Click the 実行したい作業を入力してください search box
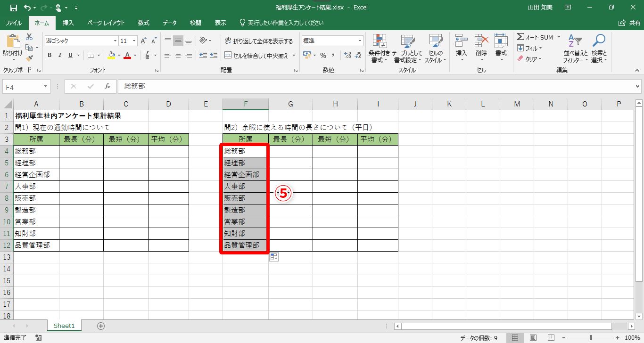The width and height of the screenshot is (644, 343). point(282,23)
